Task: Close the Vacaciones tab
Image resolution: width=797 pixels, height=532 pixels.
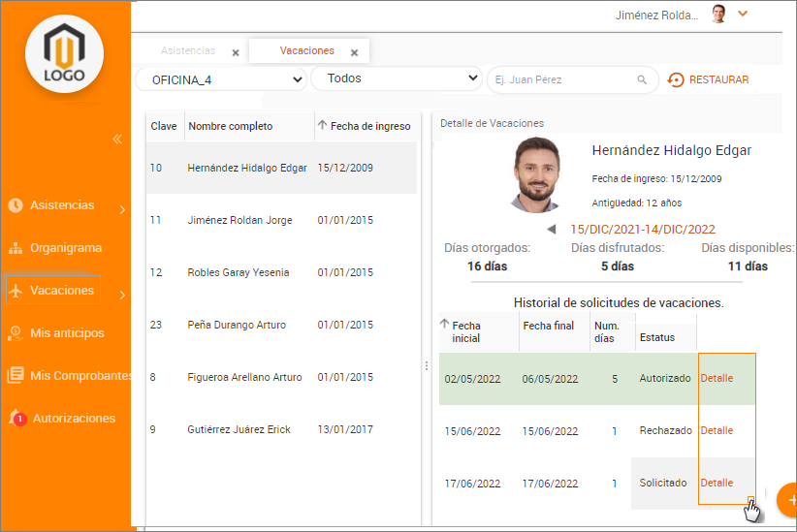Action: click(x=354, y=53)
